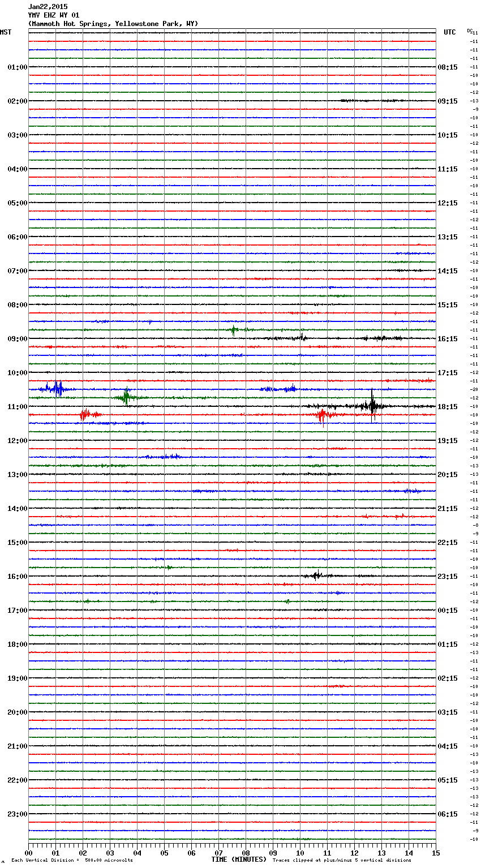This screenshot has width=481, height=868.
Task: Select the 02:00 MST hour label
Action: point(17,101)
